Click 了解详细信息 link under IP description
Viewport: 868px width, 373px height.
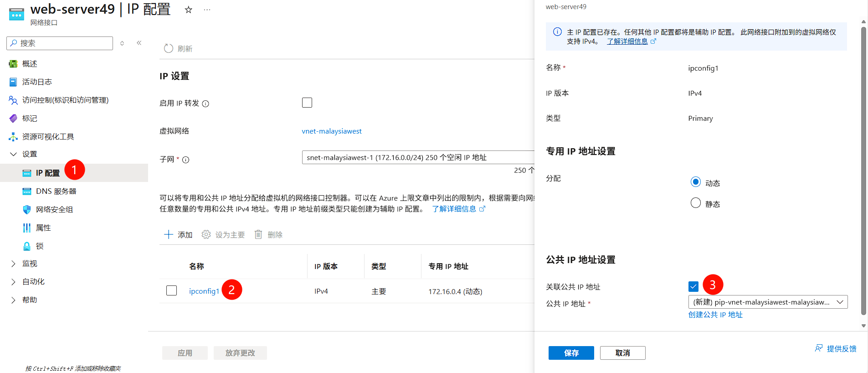pos(454,209)
